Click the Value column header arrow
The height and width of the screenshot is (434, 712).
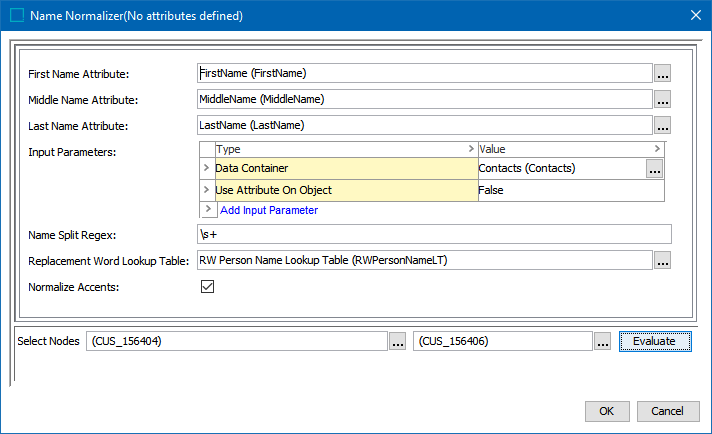657,149
